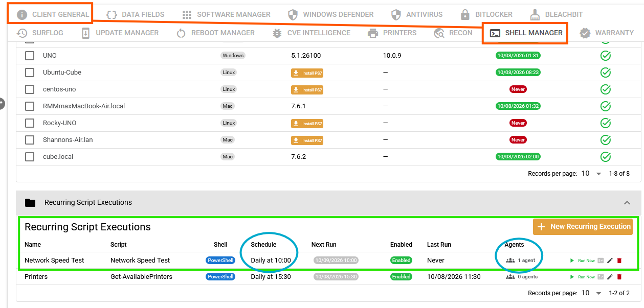Image resolution: width=644 pixels, height=308 pixels.
Task: Go to the Windows Defender tab
Action: click(x=330, y=14)
